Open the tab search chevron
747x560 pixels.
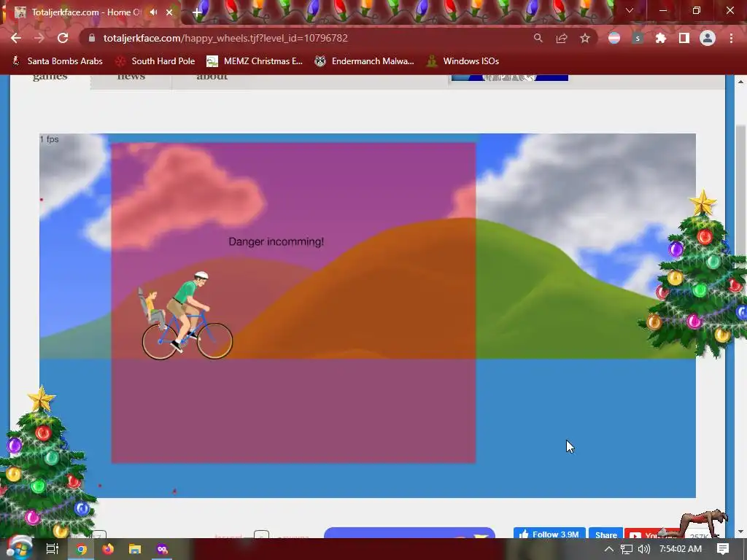pyautogui.click(x=630, y=10)
